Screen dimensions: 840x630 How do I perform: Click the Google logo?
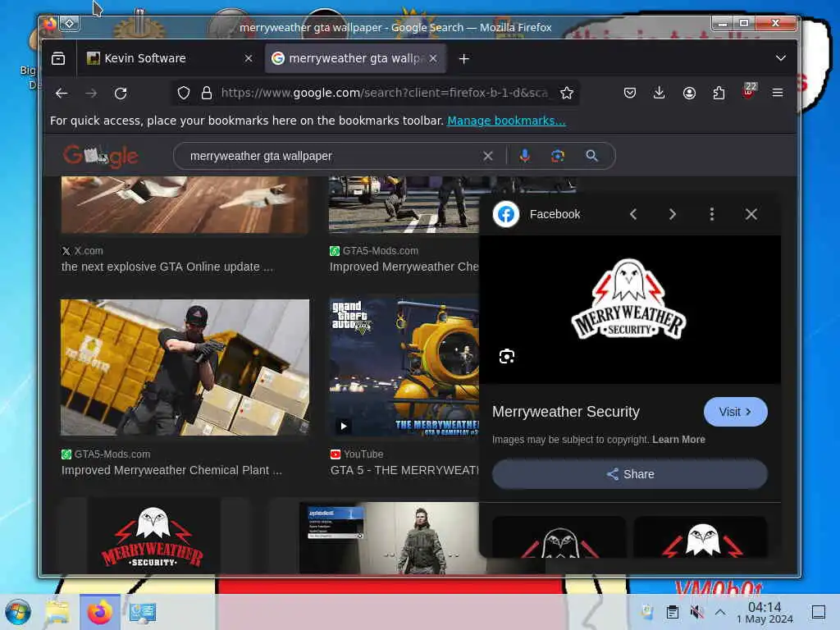tap(101, 156)
